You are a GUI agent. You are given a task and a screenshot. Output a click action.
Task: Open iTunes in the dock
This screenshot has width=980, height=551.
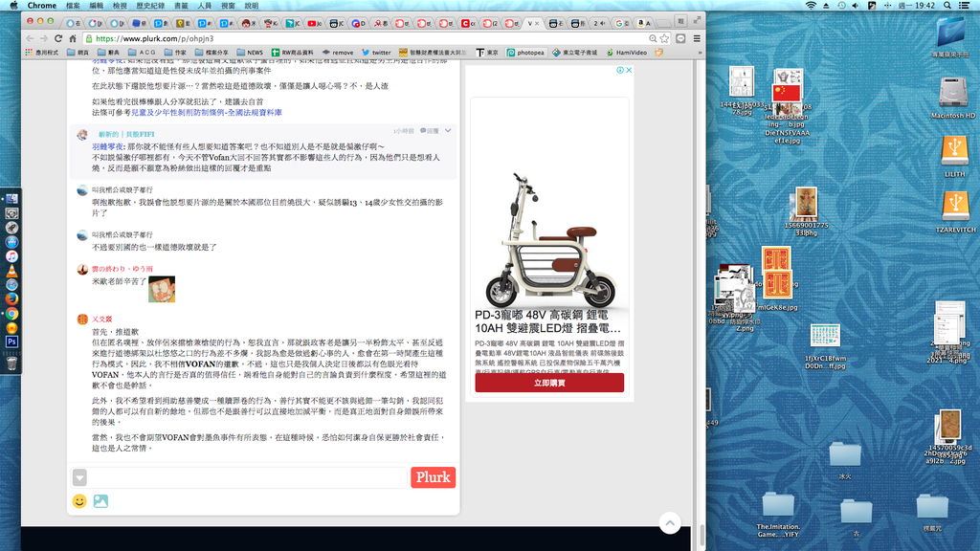point(11,256)
